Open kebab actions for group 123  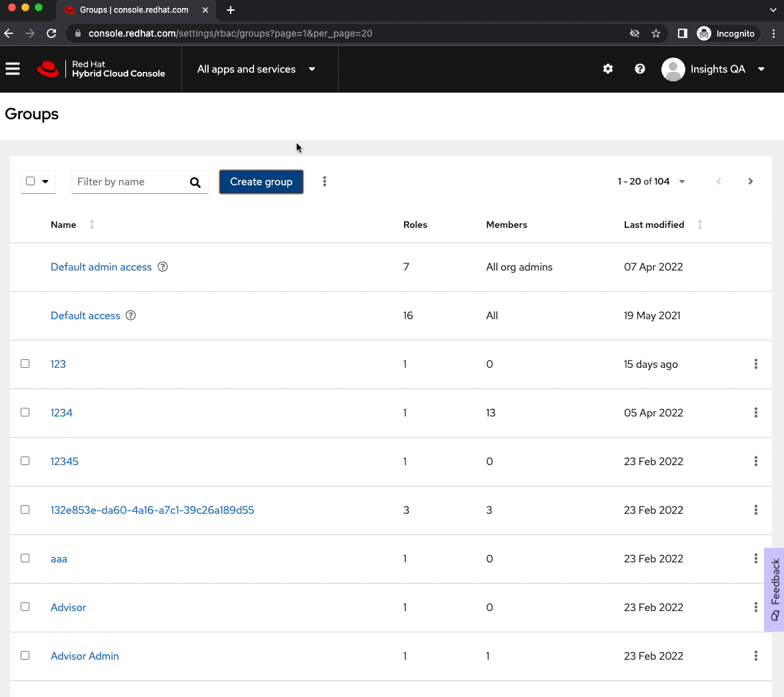click(x=755, y=364)
